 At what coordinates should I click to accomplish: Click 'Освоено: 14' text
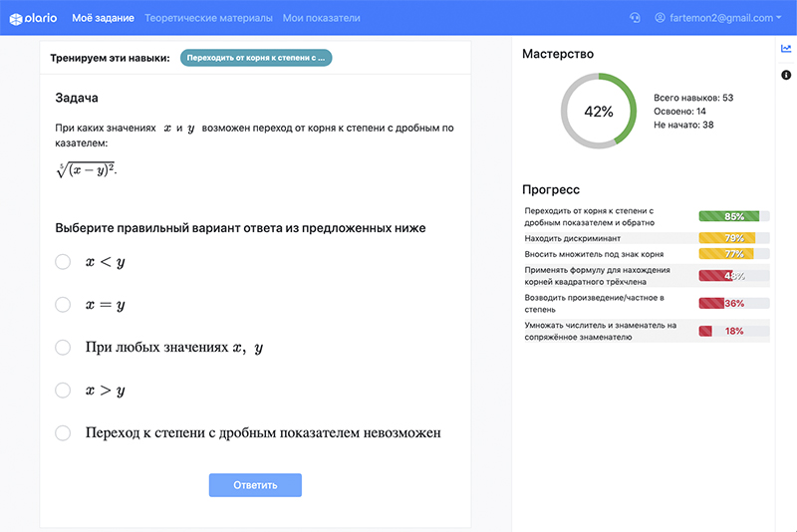(679, 112)
